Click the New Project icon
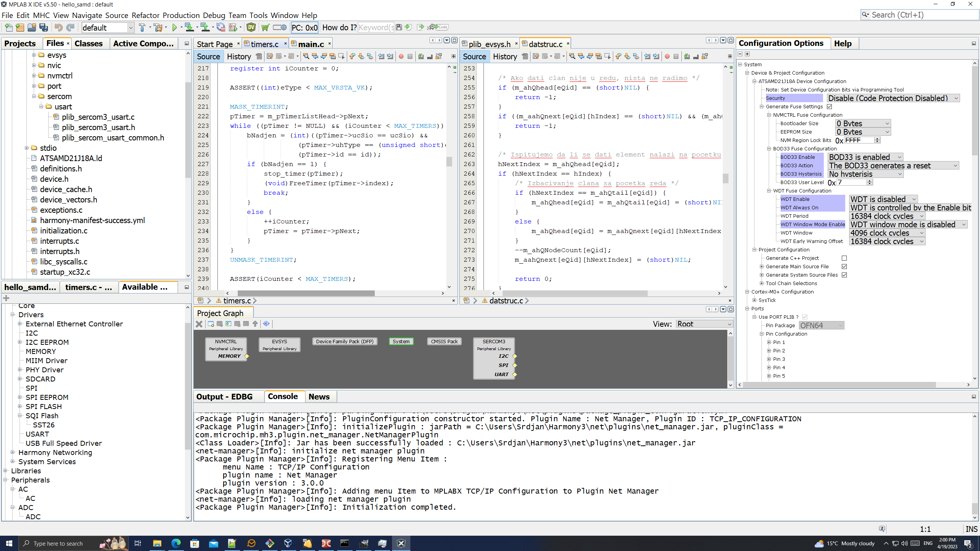980x551 pixels. click(x=20, y=27)
